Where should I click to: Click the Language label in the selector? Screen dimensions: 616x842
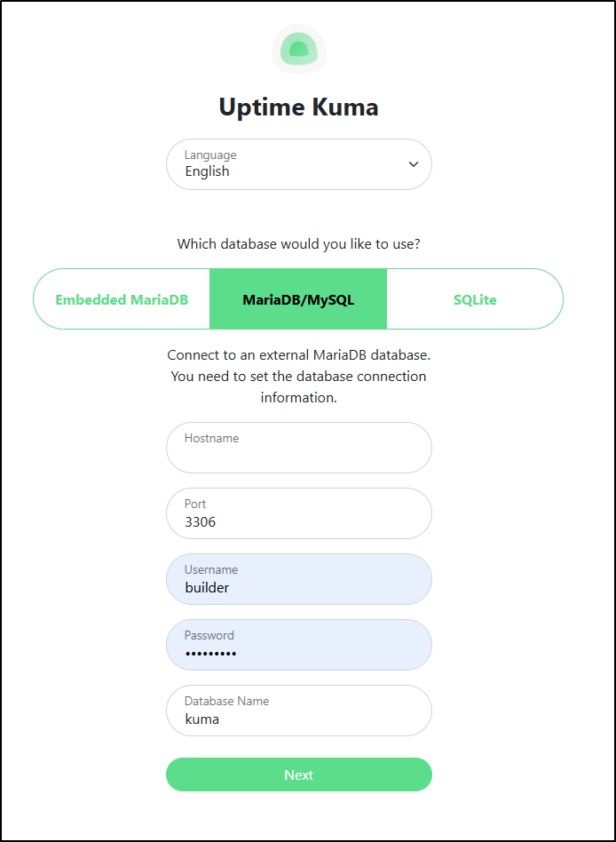pyautogui.click(x=210, y=155)
